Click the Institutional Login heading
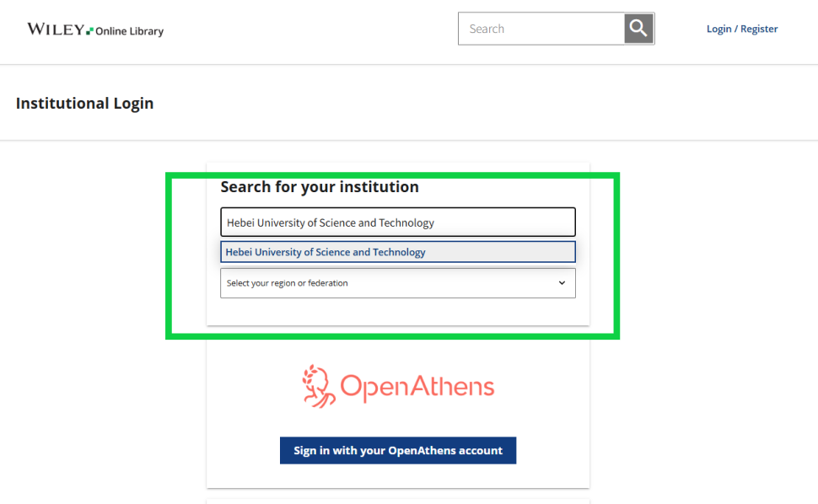This screenshot has height=504, width=818. [x=84, y=103]
